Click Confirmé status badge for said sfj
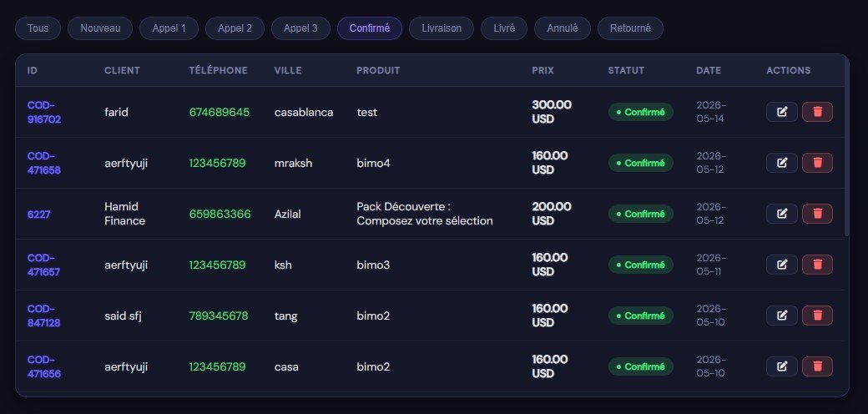868x414 pixels. pos(641,316)
